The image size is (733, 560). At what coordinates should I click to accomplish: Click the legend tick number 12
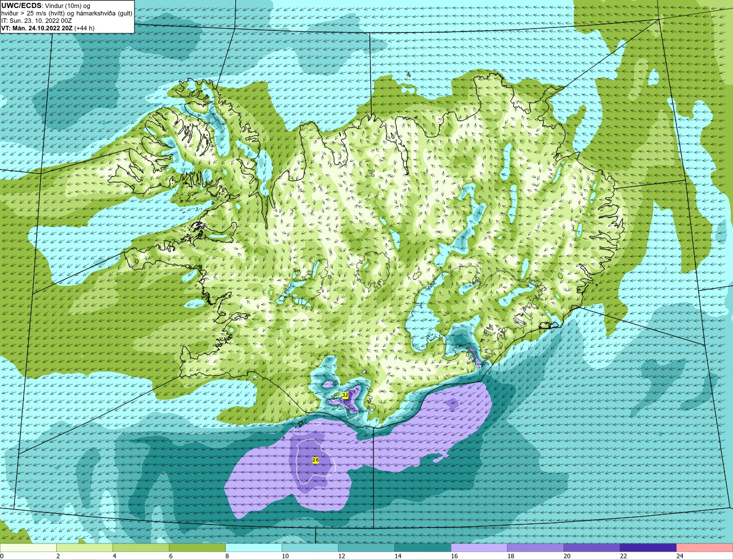(x=341, y=556)
